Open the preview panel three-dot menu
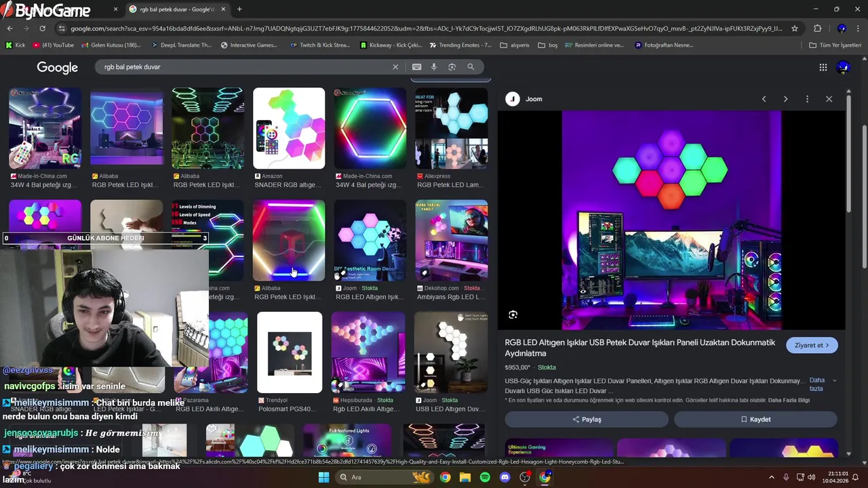This screenshot has height=488, width=868. tap(807, 99)
